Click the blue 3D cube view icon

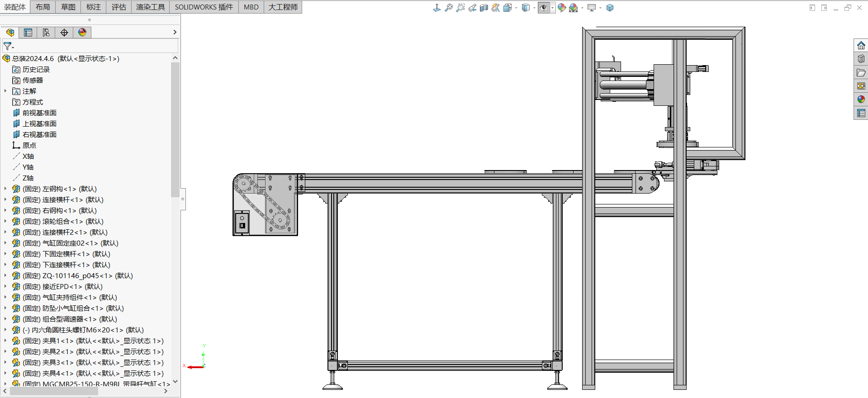[x=610, y=8]
